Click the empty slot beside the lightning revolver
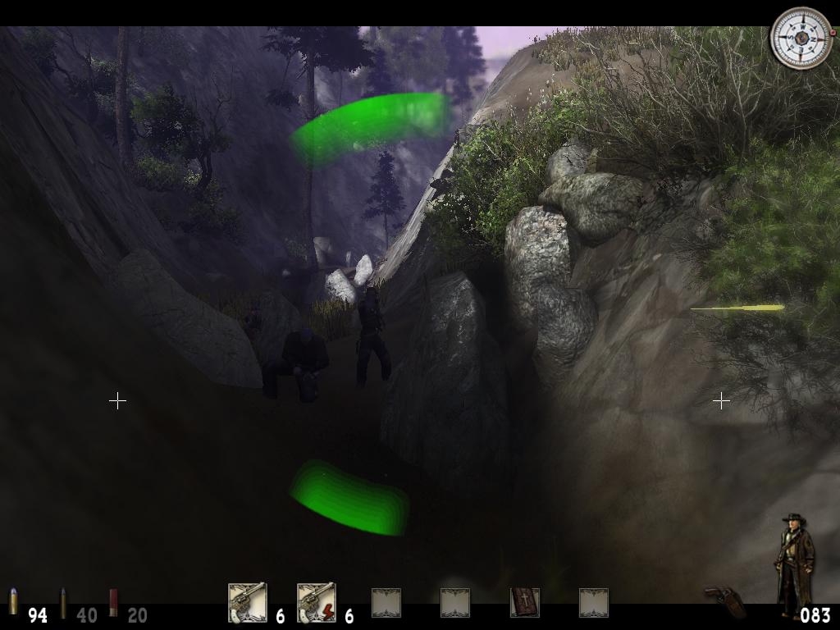This screenshot has width=840, height=630. [386, 603]
